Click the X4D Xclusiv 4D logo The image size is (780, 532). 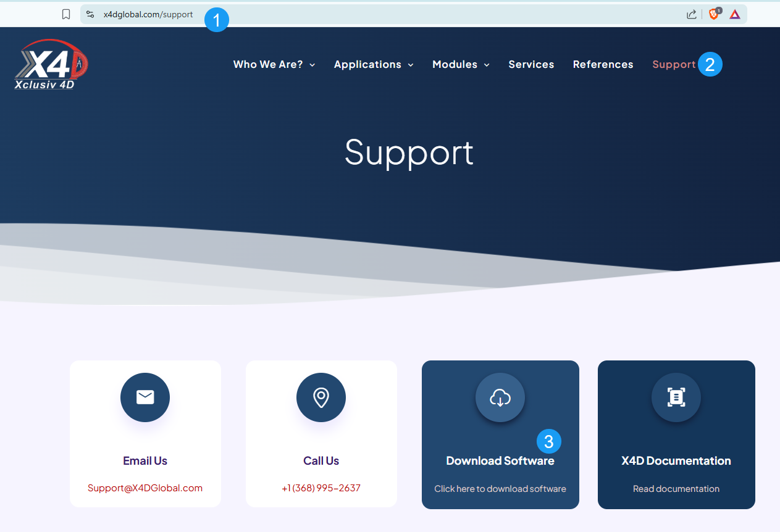51,65
